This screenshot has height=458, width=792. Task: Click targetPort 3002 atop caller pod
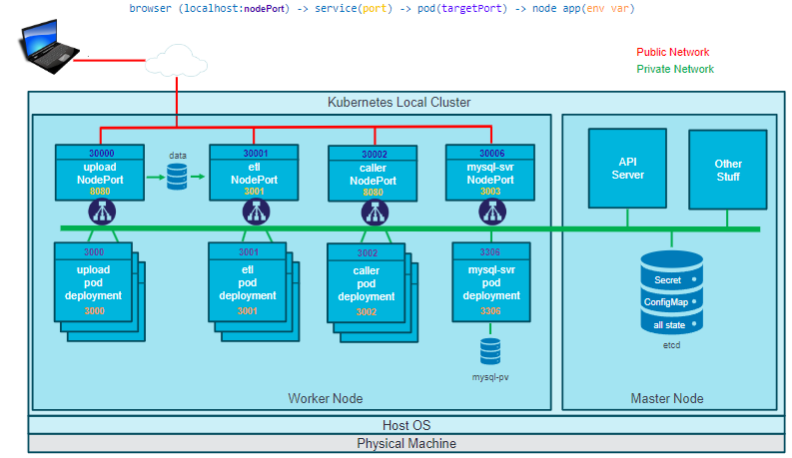pyautogui.click(x=367, y=253)
